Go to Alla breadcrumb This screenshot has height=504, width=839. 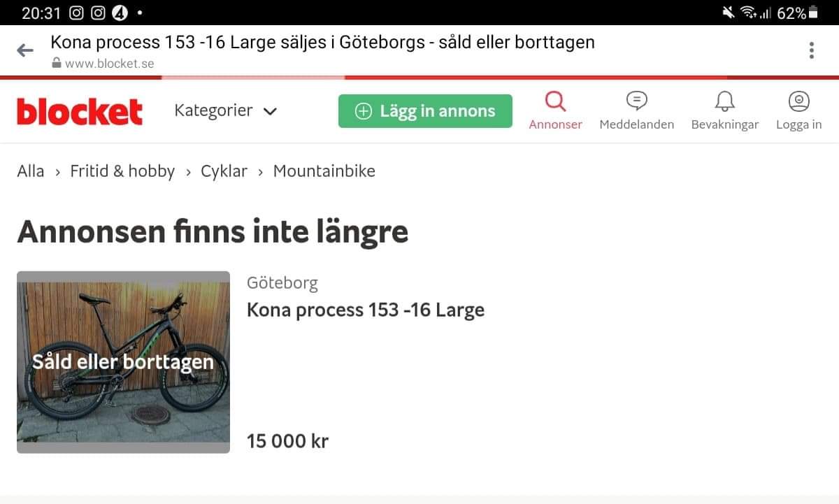31,171
